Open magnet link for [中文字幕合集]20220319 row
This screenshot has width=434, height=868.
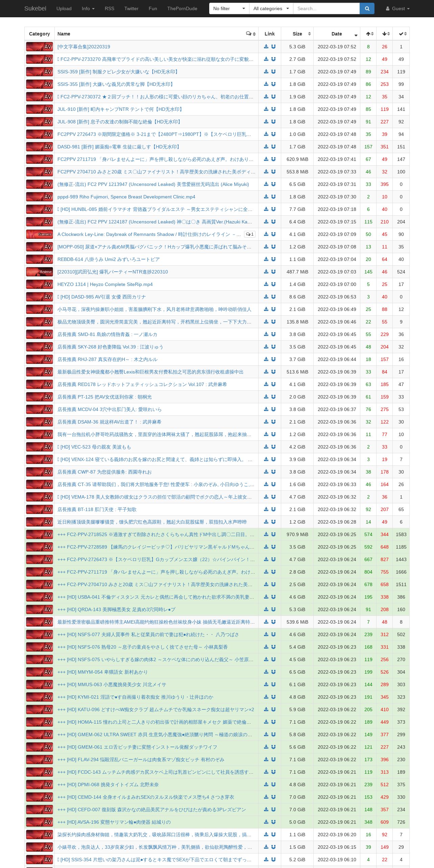(x=273, y=47)
